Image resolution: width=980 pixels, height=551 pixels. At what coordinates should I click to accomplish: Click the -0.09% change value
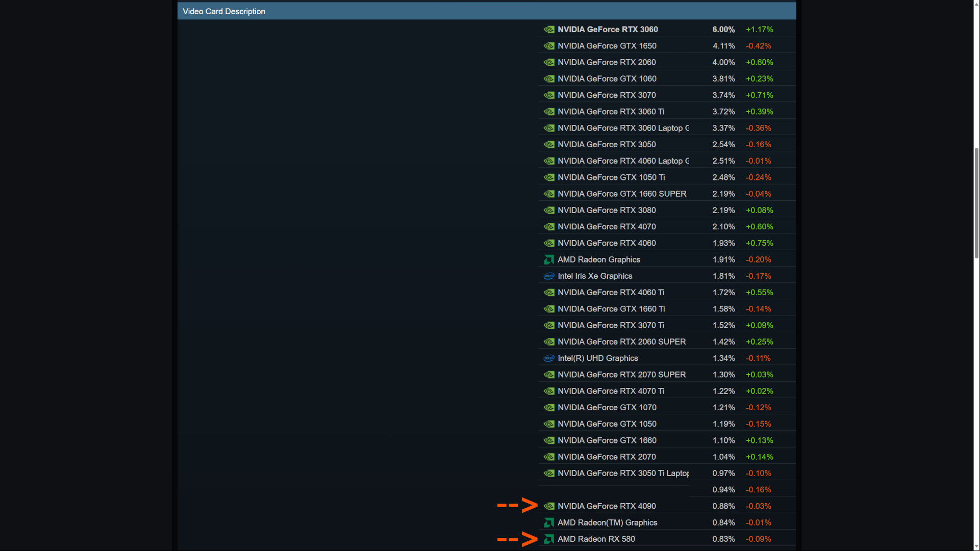(759, 539)
